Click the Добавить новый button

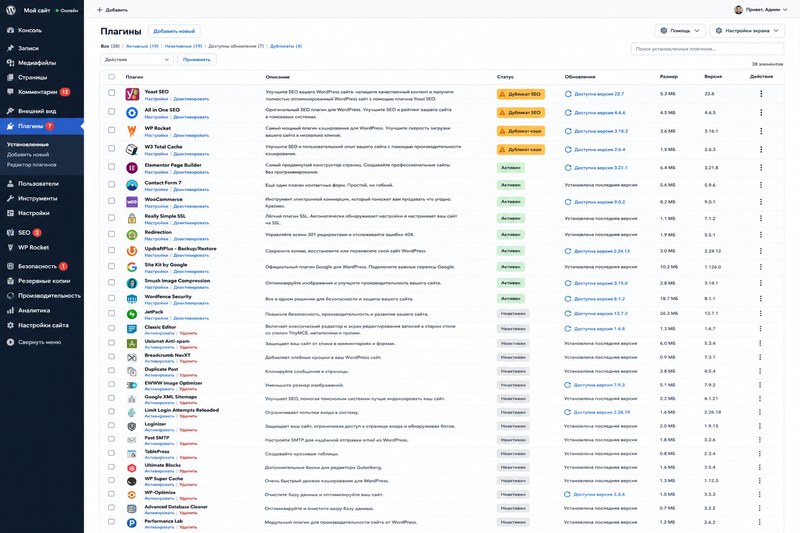tap(174, 31)
